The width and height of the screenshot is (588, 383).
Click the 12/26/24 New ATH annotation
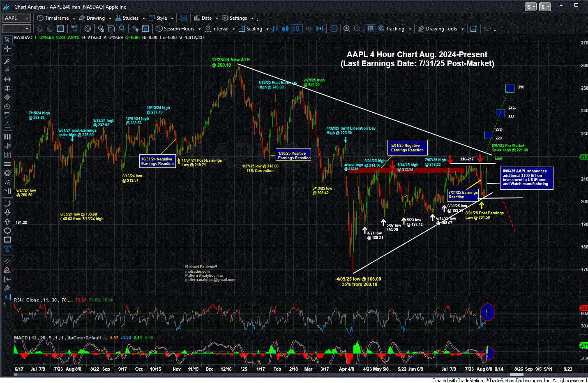[231, 62]
